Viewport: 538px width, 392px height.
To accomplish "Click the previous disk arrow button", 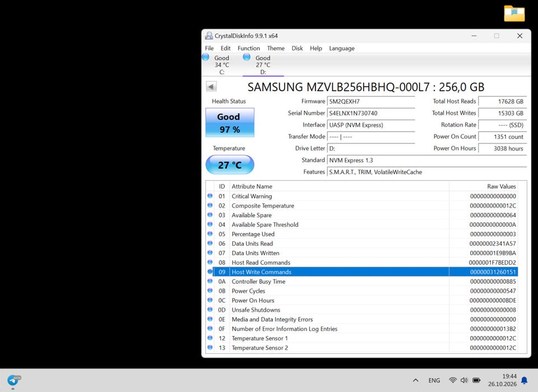I will [211, 86].
